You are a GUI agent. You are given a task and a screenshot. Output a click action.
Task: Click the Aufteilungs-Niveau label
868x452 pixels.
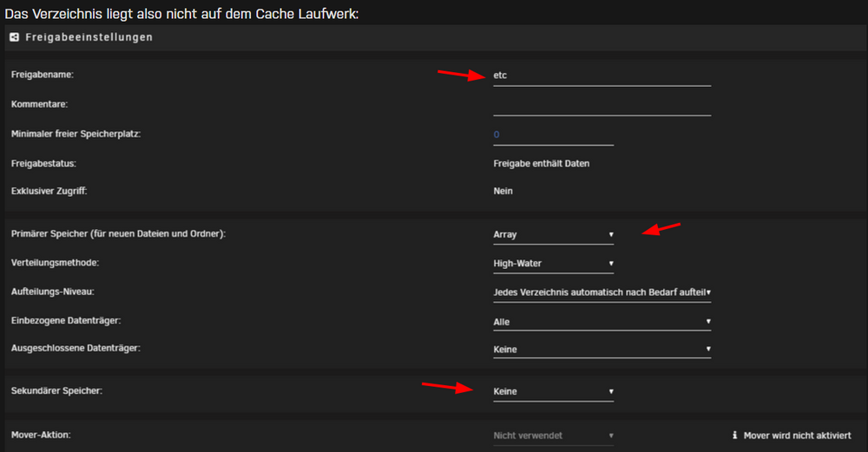pyautogui.click(x=53, y=292)
